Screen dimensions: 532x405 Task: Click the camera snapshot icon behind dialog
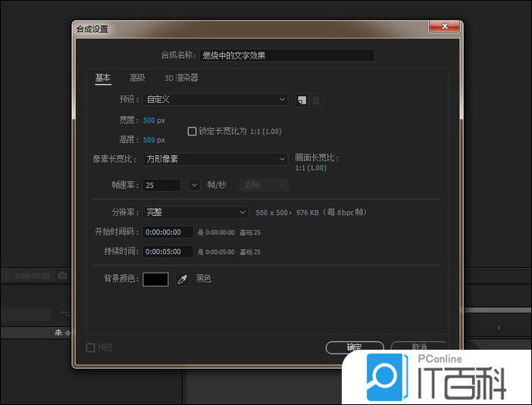tap(62, 276)
